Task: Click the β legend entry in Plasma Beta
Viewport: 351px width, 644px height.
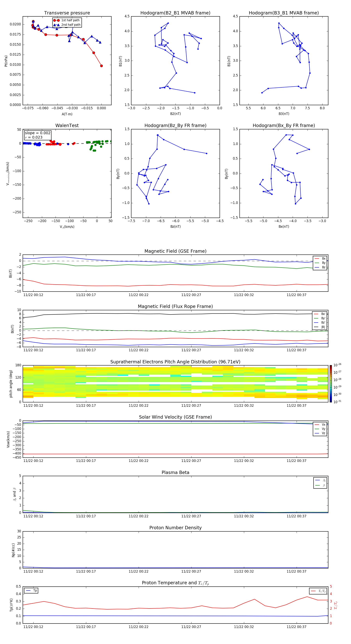Action: click(320, 485)
